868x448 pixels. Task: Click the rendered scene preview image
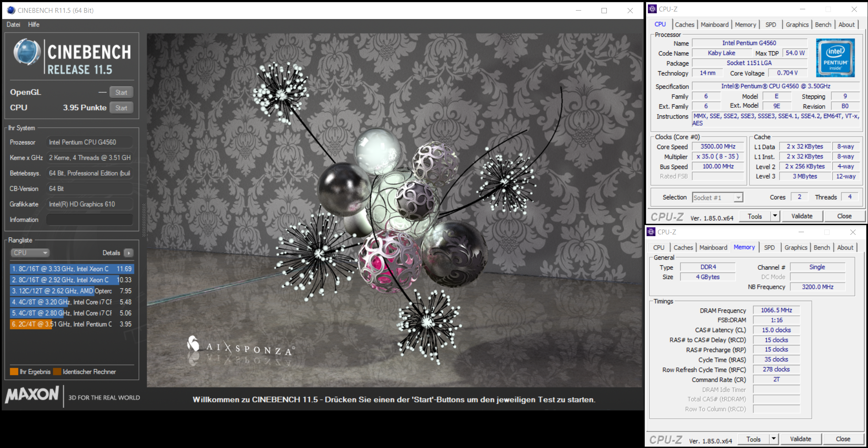[x=394, y=211]
